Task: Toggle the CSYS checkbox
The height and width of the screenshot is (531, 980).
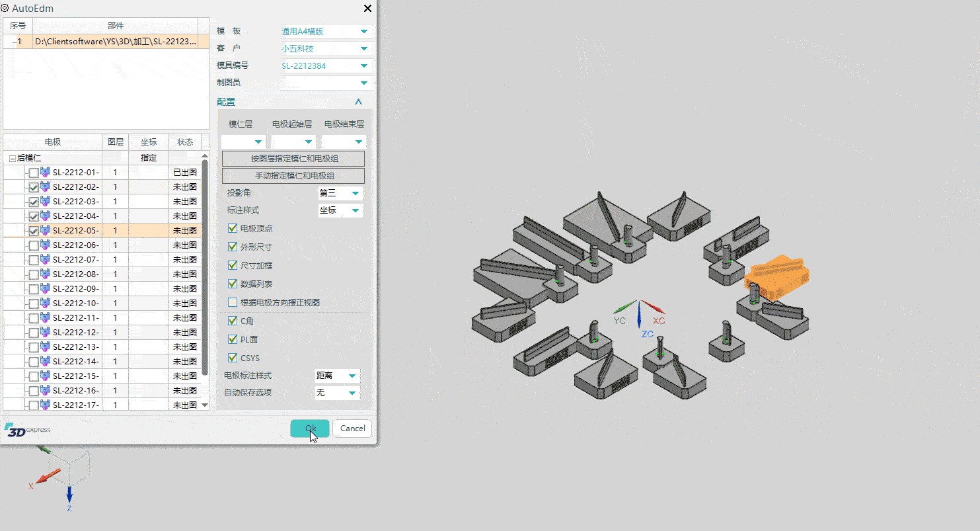Action: click(x=233, y=358)
